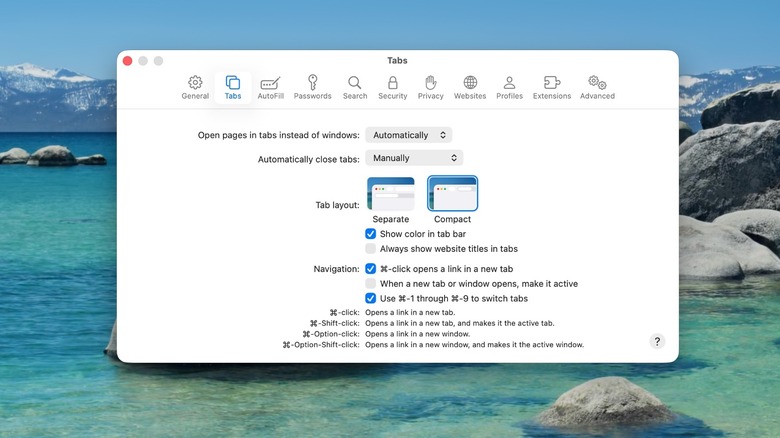The width and height of the screenshot is (780, 438).
Task: Switch to Search settings
Action: [355, 88]
